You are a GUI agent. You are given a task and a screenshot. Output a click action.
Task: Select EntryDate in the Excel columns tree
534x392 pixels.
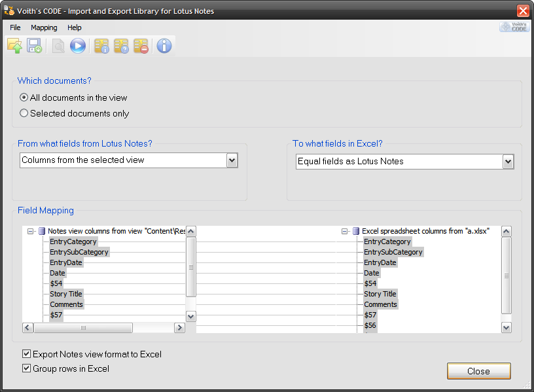tap(380, 262)
